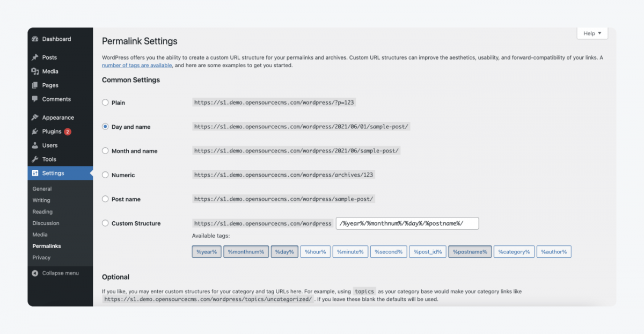644x334 pixels.
Task: Click the Month and name example URL
Action: 296,151
